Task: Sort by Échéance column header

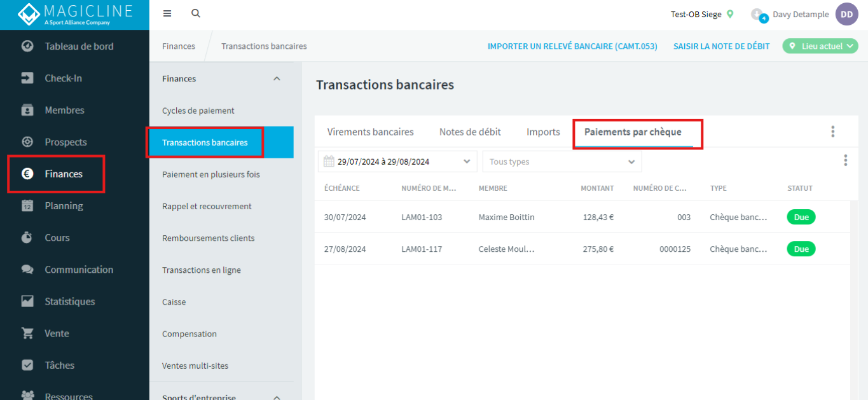Action: [x=341, y=188]
